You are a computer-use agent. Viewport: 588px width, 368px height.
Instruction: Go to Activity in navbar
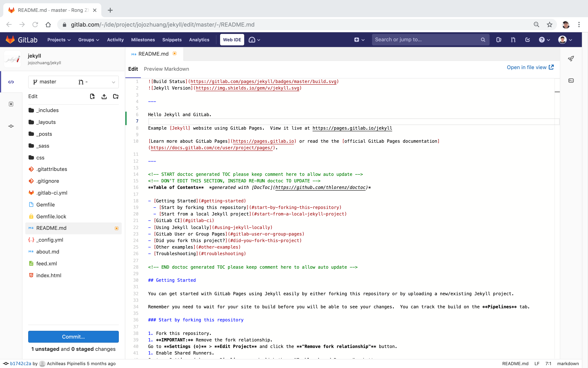click(x=115, y=40)
